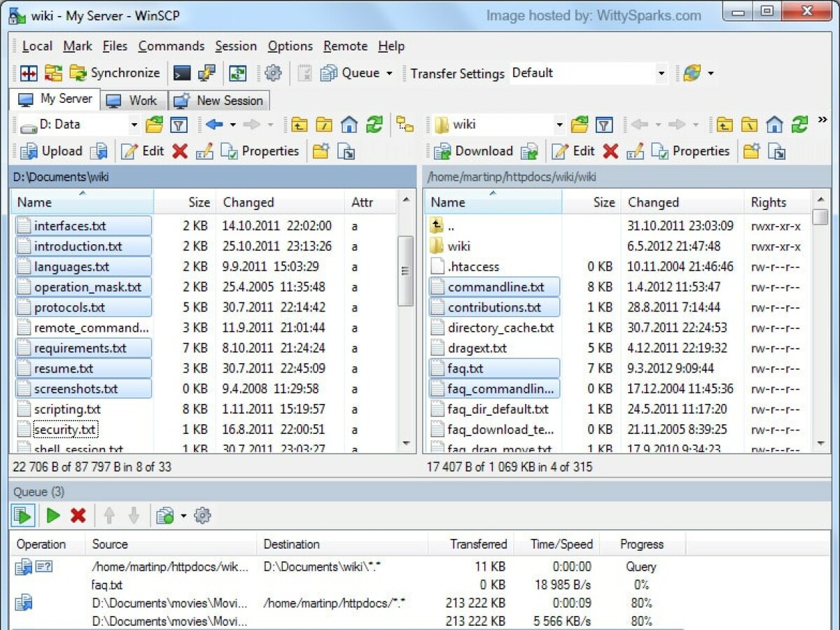Click the Upload button

pos(51,151)
